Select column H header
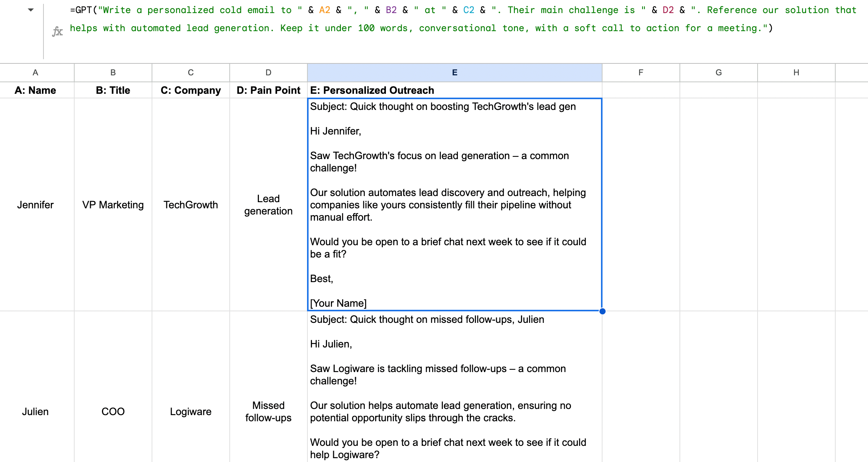Screen dimensions: 868x462 (x=796, y=73)
